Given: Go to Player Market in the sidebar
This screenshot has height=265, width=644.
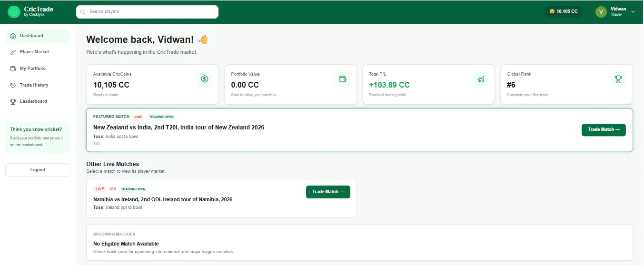Looking at the screenshot, I should tap(38, 52).
